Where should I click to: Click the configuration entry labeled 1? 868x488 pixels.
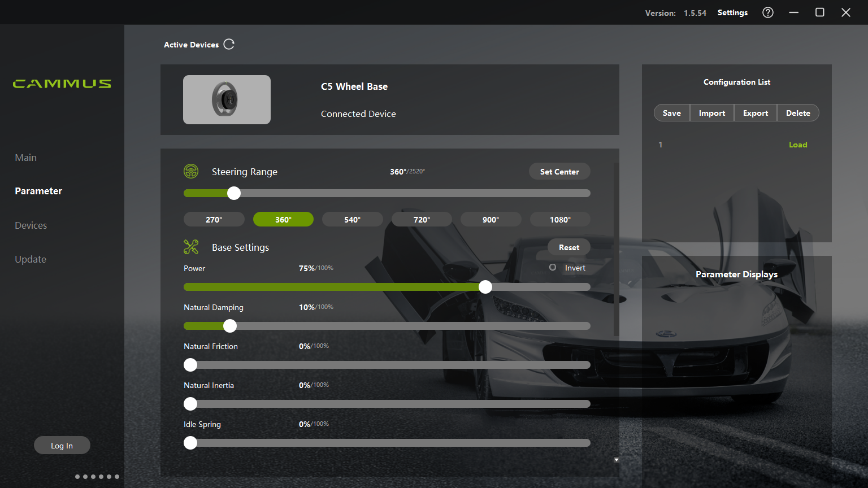click(660, 145)
